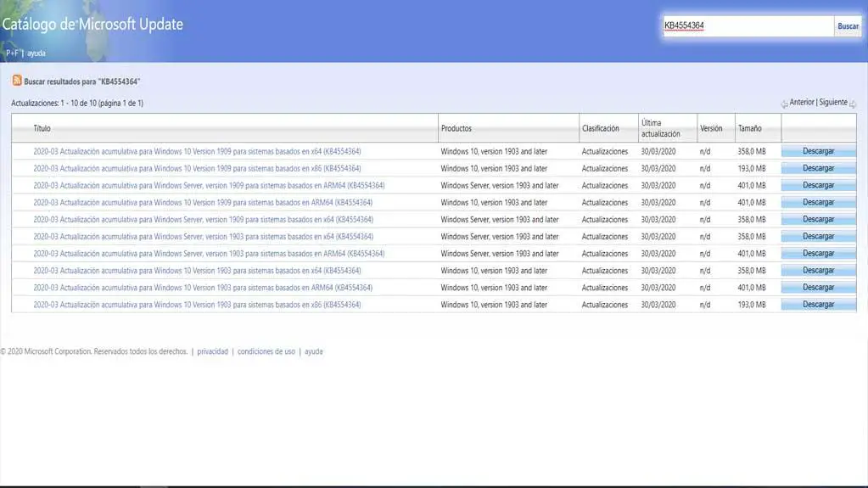Viewport: 868px width, 488px height.
Task: Open Windows 10 Version 1903 ARM64 update link
Action: pos(203,288)
